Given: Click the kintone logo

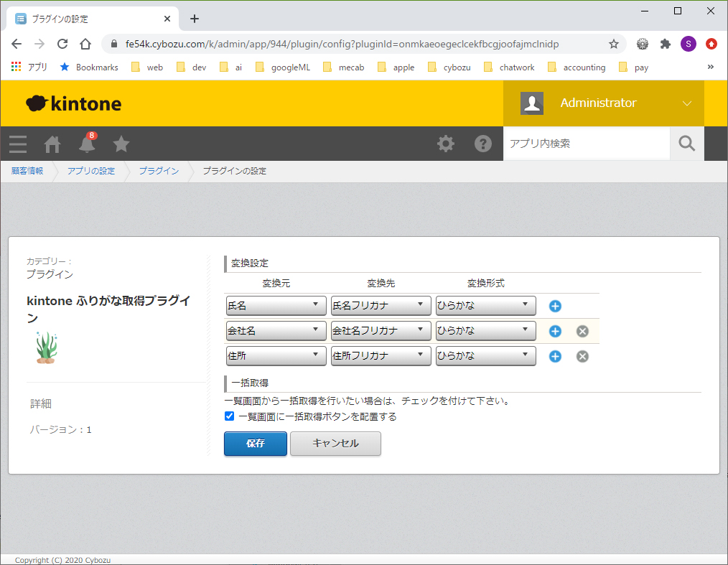Looking at the screenshot, I should 74,103.
